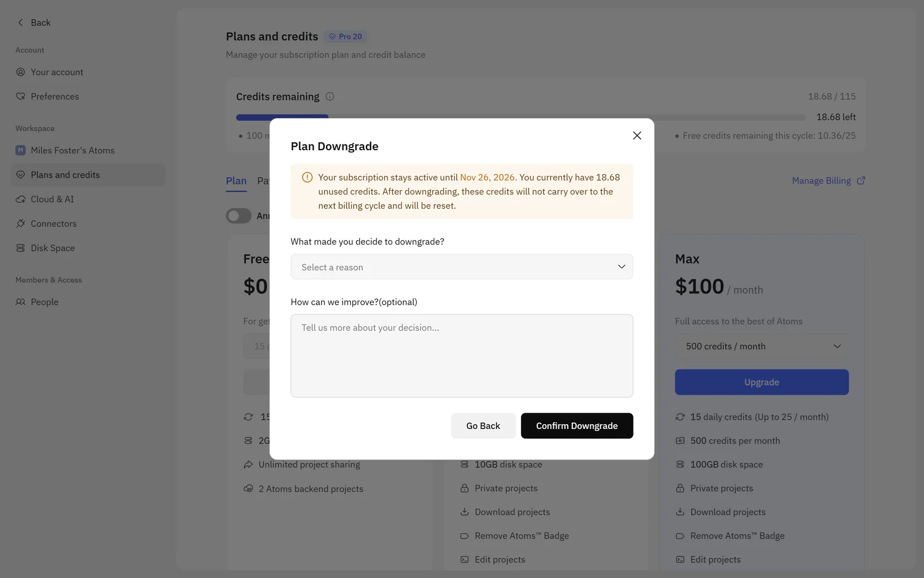Click the Max 15 daily credits refresh icon
This screenshot has width=924, height=578.
(680, 417)
